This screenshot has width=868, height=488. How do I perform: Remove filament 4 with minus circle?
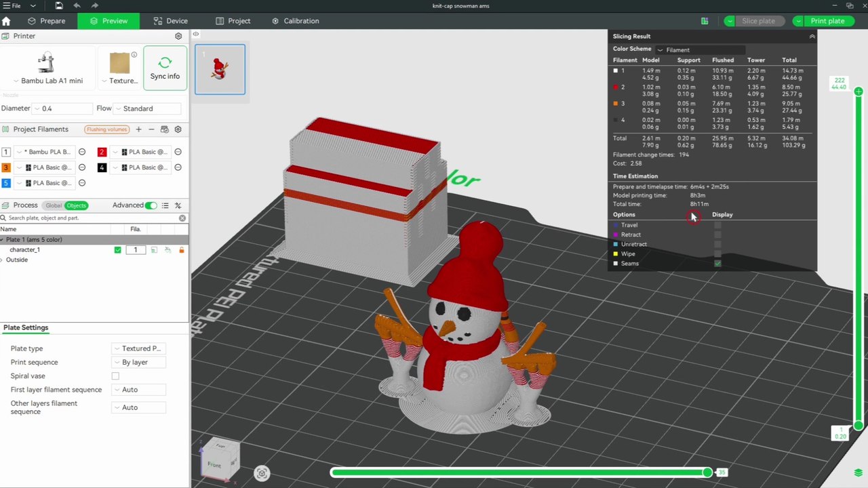click(178, 167)
